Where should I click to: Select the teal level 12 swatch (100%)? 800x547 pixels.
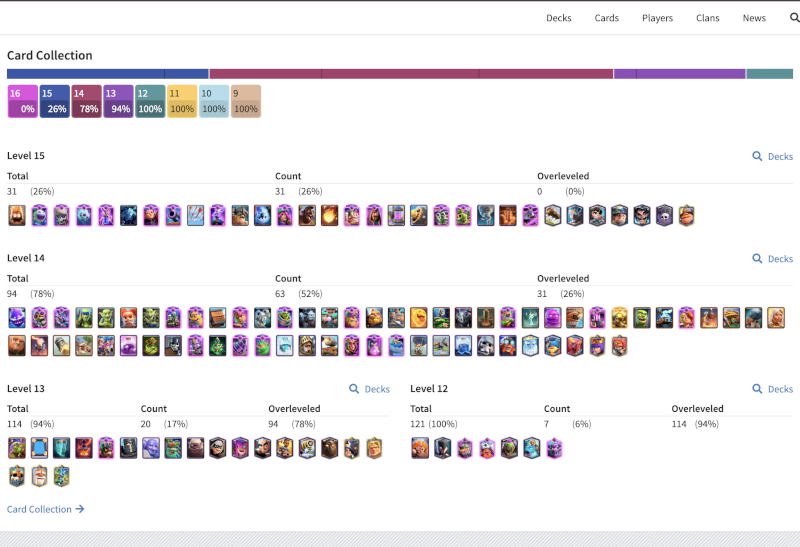coord(150,101)
